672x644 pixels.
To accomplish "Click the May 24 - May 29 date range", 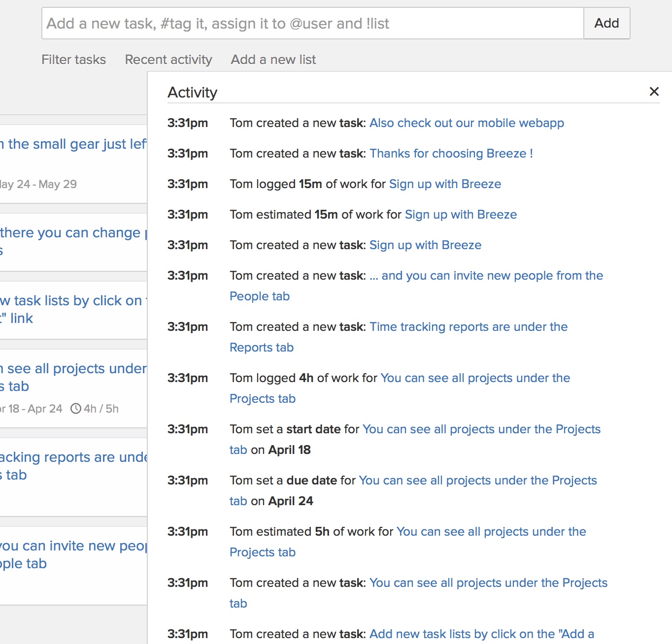I will coord(38,184).
